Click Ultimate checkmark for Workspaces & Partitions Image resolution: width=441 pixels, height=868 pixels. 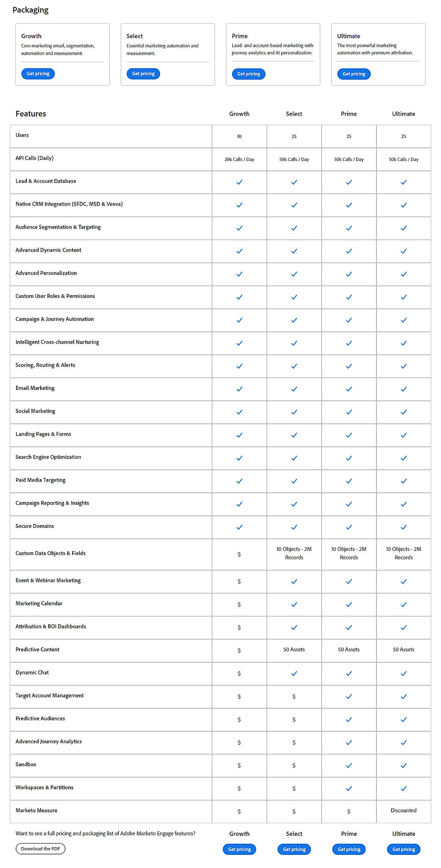403,789
